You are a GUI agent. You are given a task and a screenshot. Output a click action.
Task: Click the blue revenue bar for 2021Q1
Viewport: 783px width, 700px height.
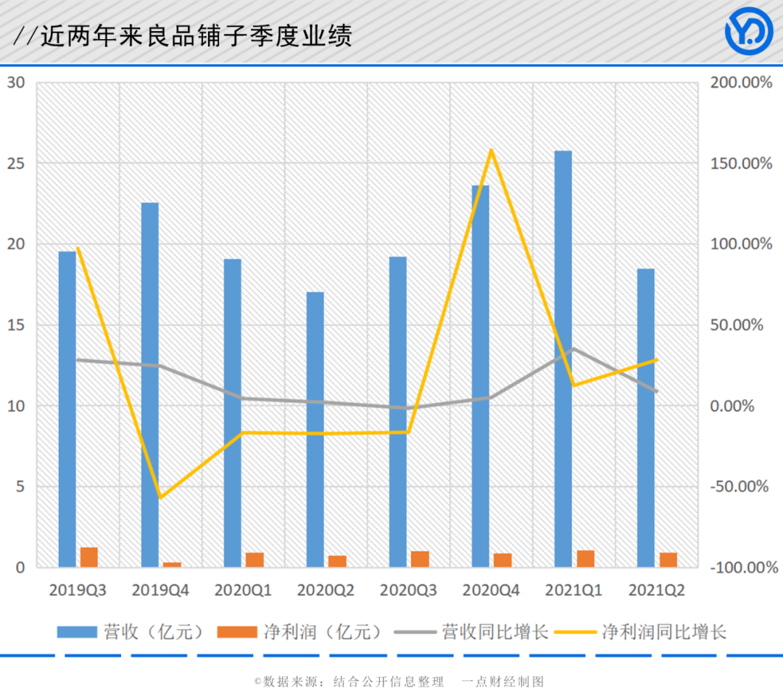click(563, 359)
